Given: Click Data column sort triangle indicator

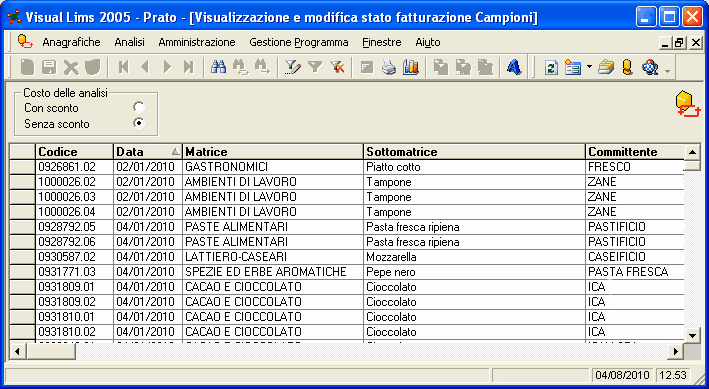Looking at the screenshot, I should tap(175, 152).
